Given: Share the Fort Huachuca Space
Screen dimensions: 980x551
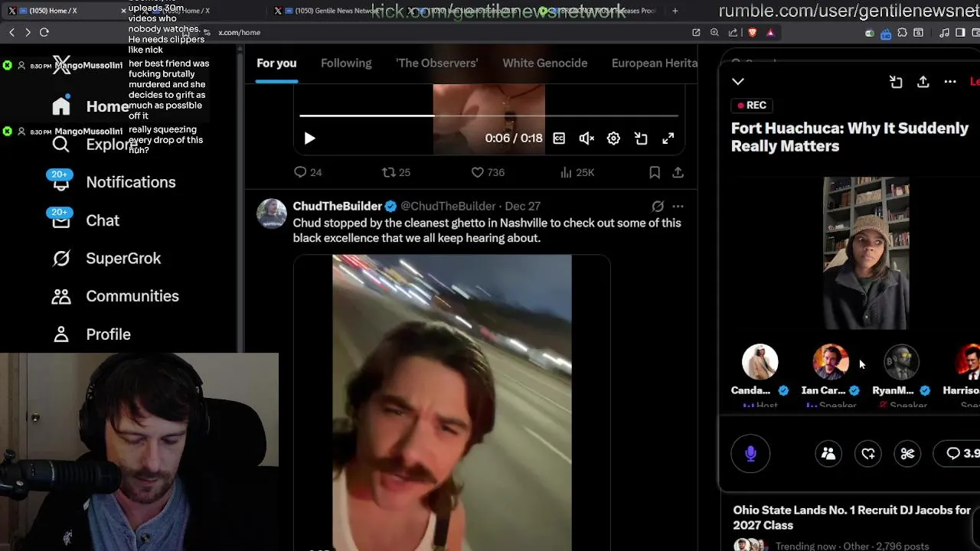Looking at the screenshot, I should 923,82.
